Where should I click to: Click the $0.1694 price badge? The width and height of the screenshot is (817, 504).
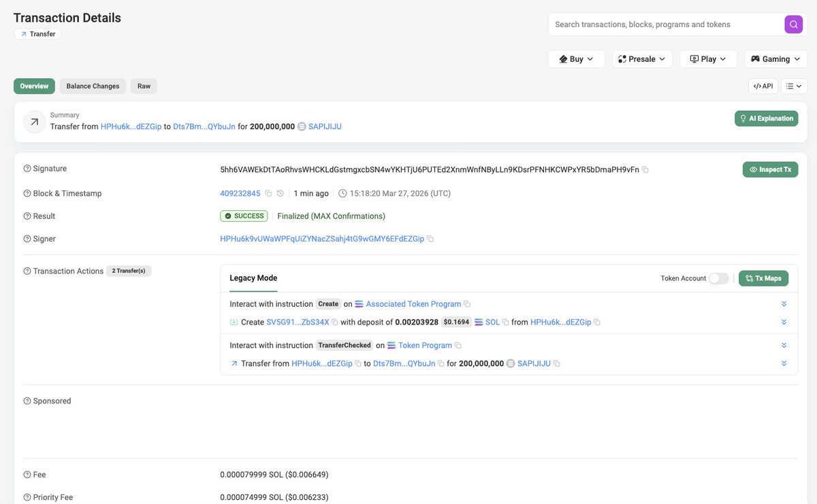456,322
